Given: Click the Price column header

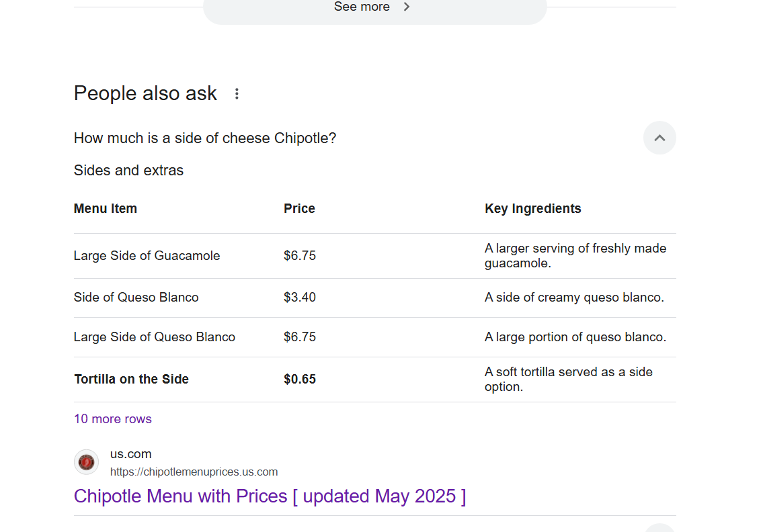Looking at the screenshot, I should click(x=299, y=209).
